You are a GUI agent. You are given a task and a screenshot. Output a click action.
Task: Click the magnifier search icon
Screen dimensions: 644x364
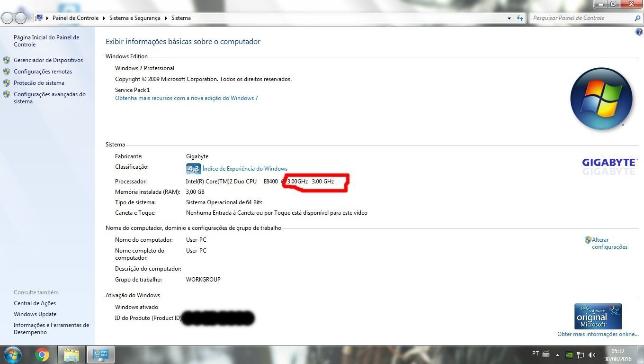coord(637,18)
